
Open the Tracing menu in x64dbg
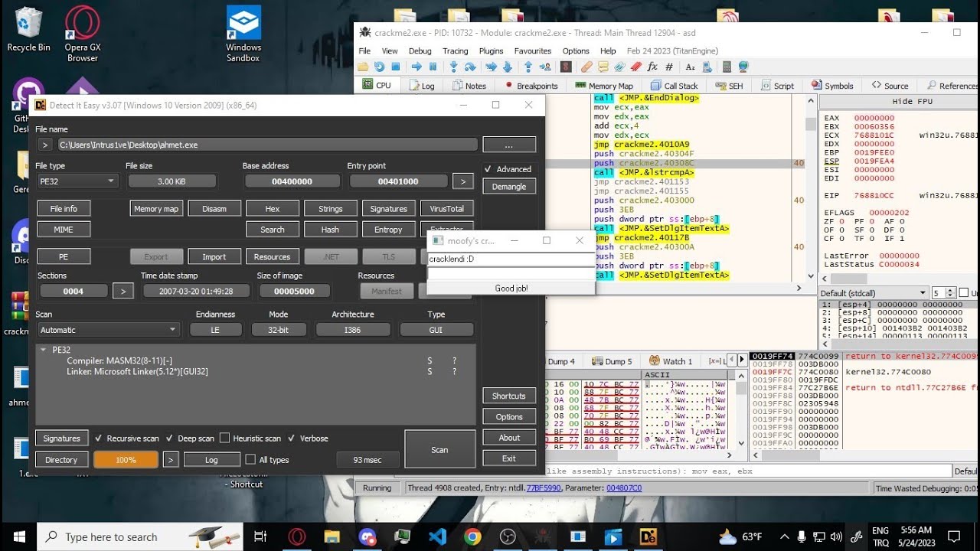(x=455, y=51)
